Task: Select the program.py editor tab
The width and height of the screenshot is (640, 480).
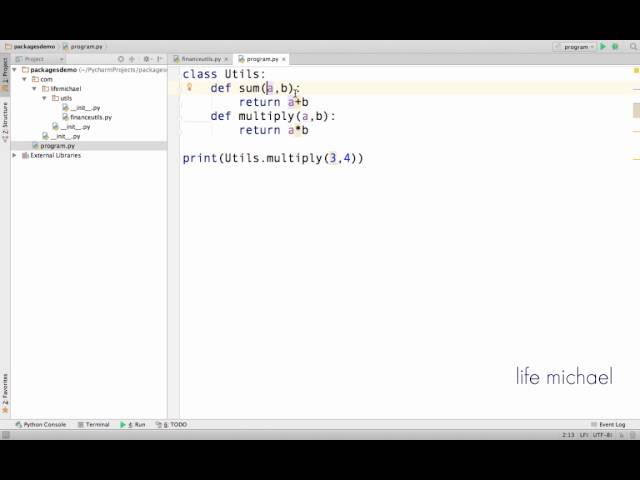Action: coord(259,59)
